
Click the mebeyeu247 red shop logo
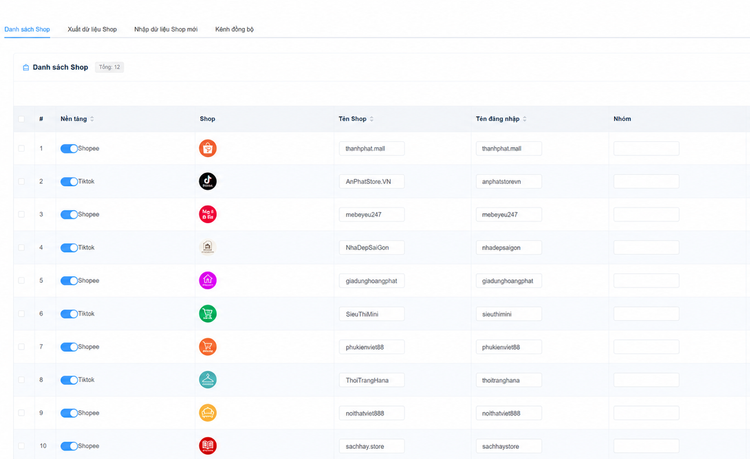tap(208, 214)
